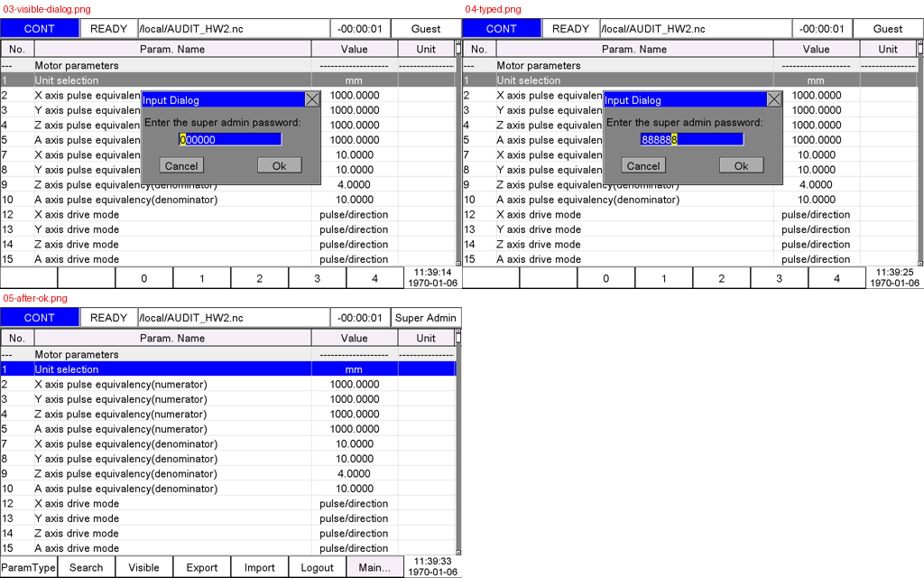Viewport: 924px width, 578px height.
Task: Click Value column header in Super Admin screen
Action: 354,338
